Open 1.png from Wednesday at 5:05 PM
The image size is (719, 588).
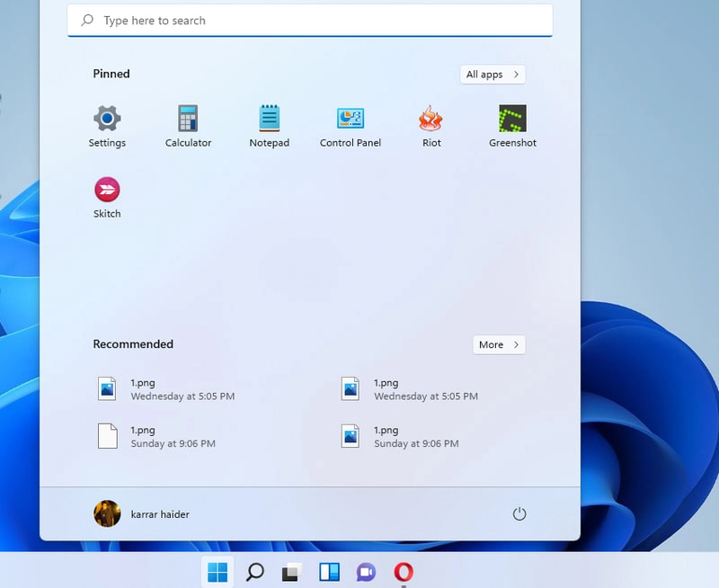(x=162, y=388)
